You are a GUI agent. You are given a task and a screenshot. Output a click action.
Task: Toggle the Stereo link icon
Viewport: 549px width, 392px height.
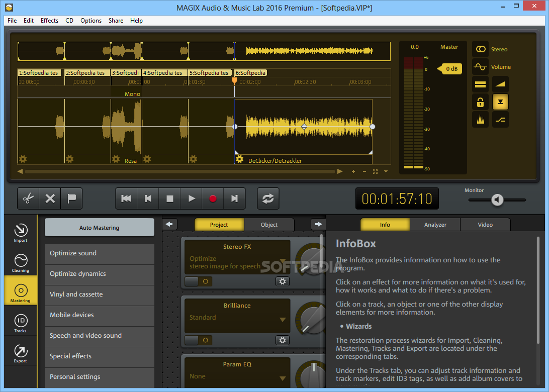481,49
